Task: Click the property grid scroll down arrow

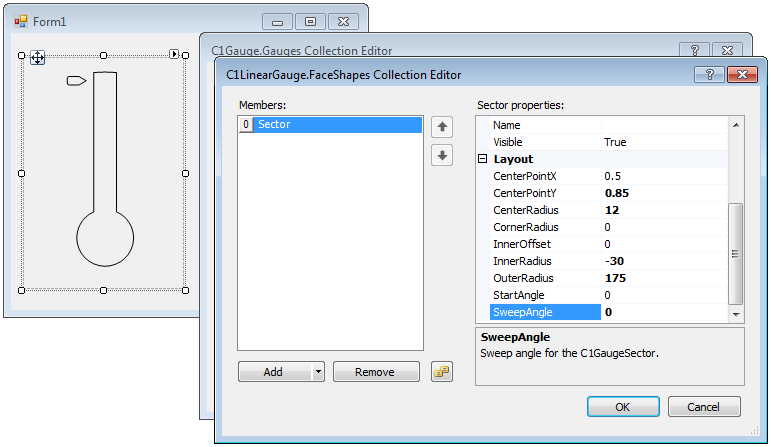Action: click(x=736, y=314)
